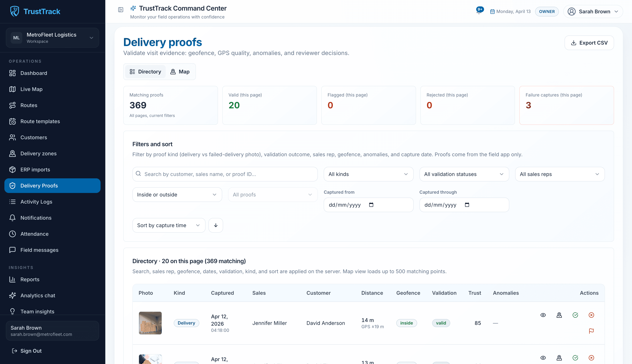Click the Analytics chat sparkle icon
This screenshot has height=364, width=632.
point(12,295)
